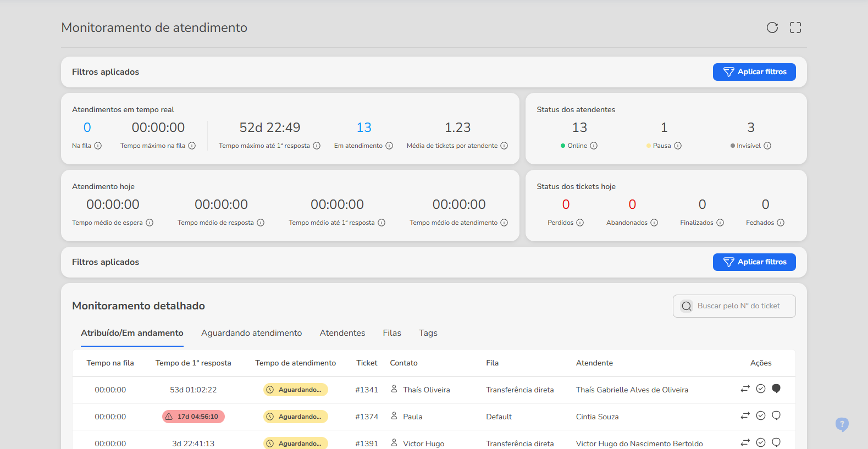Click the transfer arrows icon for ticket #1341
The image size is (868, 449).
point(745,389)
